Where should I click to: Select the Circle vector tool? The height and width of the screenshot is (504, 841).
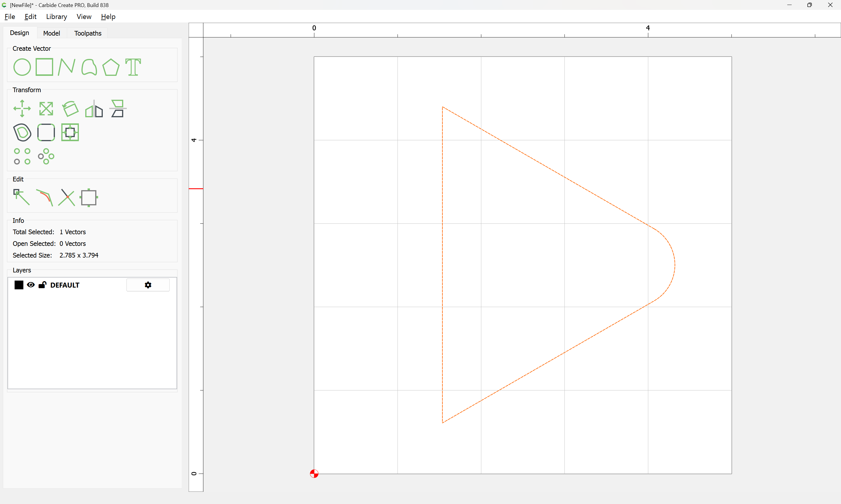point(22,67)
